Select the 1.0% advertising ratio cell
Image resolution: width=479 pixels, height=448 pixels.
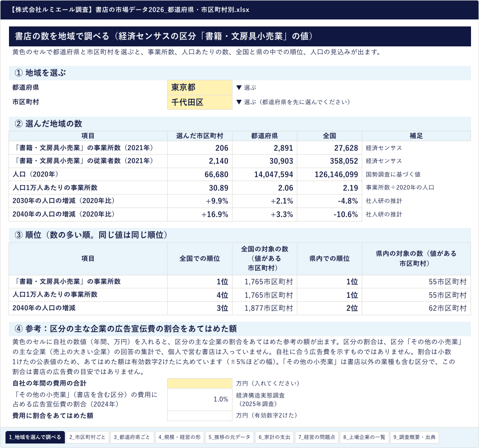click(x=200, y=400)
